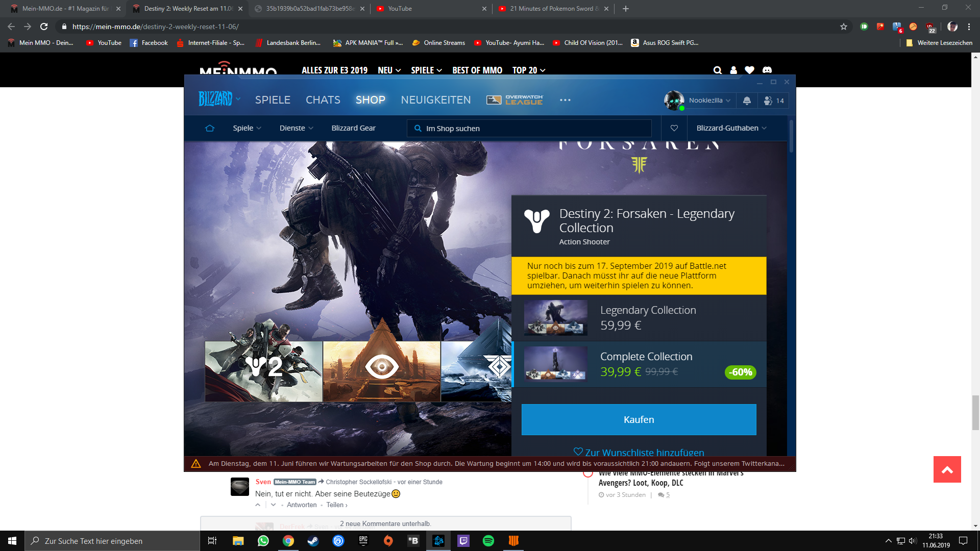Open the SPIELE tab in Blizzard app

click(x=273, y=100)
